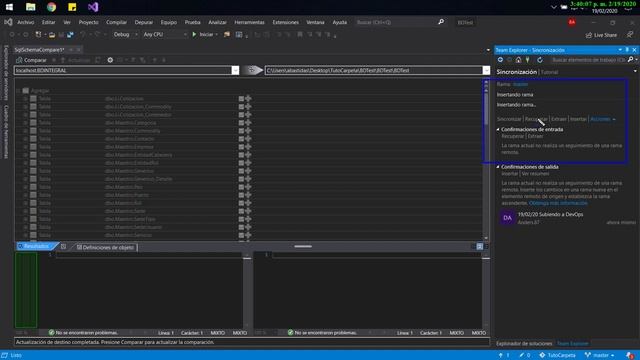Open Sticky Notes from the Windows taskbar
Image resolution: width=640 pixels, height=360 pixels.
(72, 7)
